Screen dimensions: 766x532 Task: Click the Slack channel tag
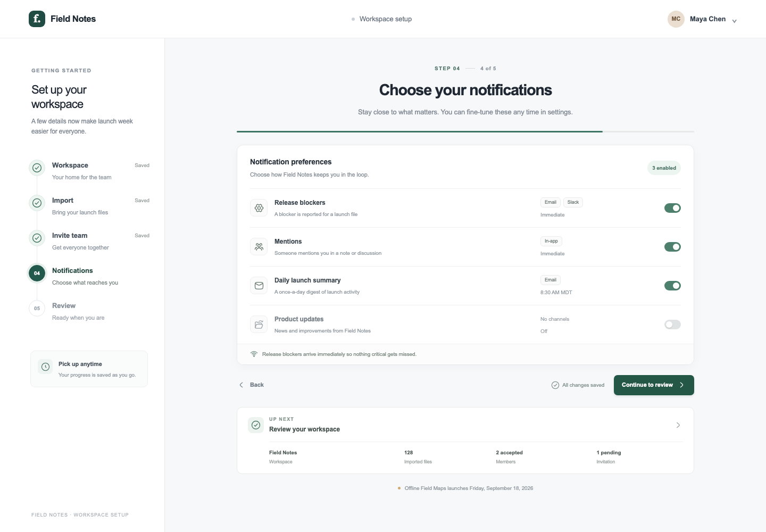573,202
